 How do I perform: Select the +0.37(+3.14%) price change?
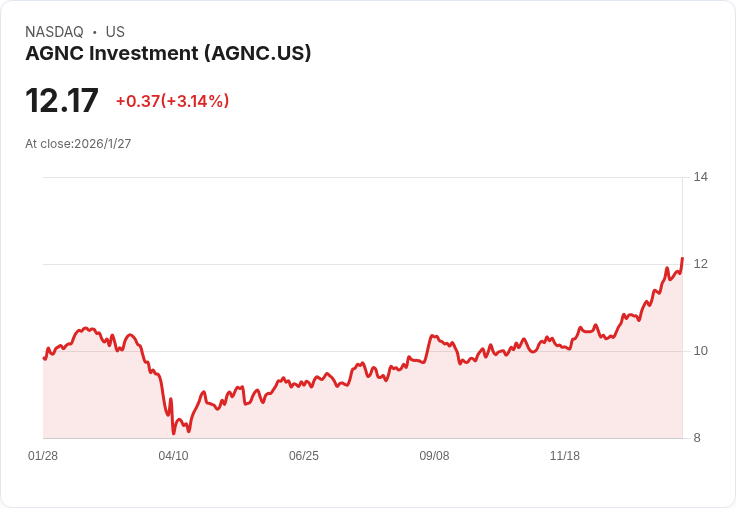pyautogui.click(x=172, y=101)
